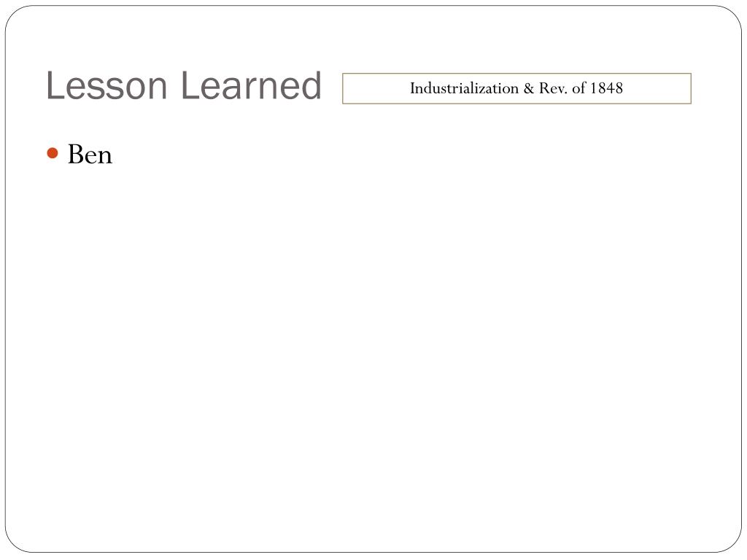Click the 'Lesson Learned' slide title
Viewport: 747px width, 560px height.
pyautogui.click(x=184, y=85)
